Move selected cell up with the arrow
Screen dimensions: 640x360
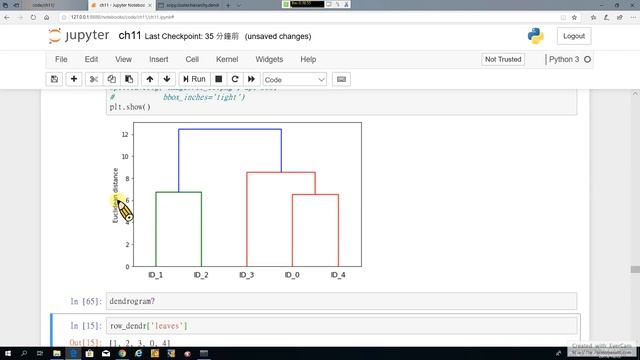[150, 79]
